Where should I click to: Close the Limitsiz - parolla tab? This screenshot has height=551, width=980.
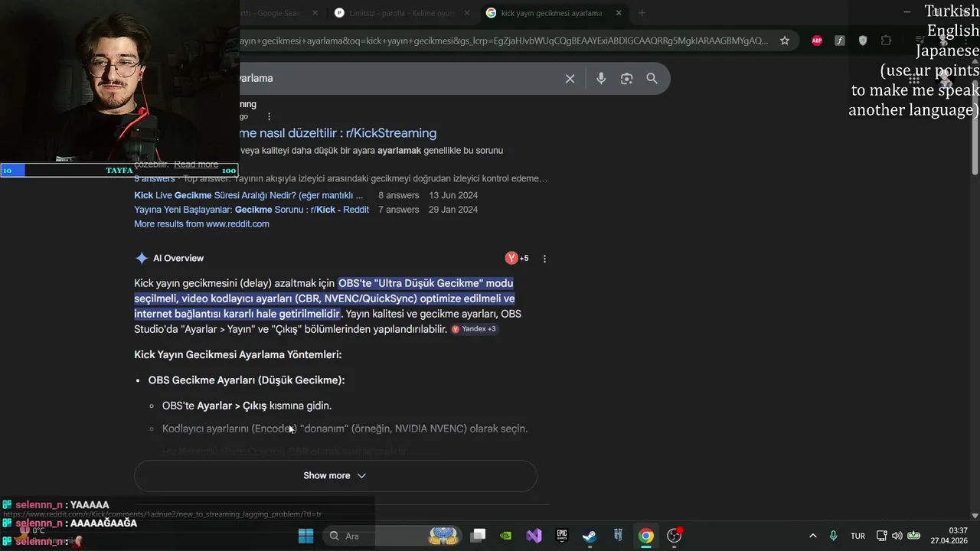469,13
